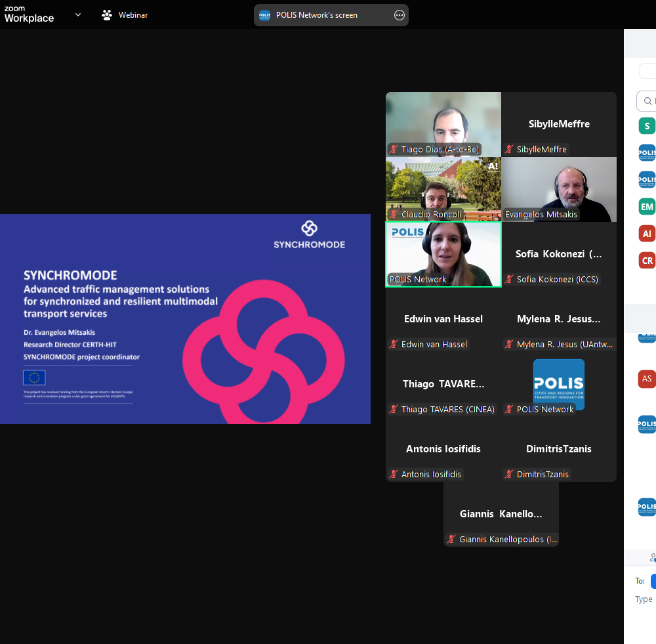Select Tiago Dias video tile
The width and height of the screenshot is (656, 644).
pos(443,124)
